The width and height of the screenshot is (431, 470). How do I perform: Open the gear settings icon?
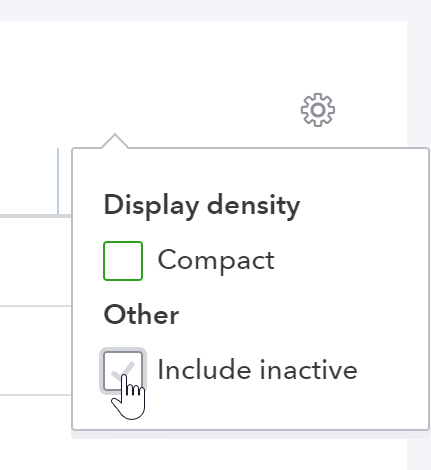tap(318, 110)
